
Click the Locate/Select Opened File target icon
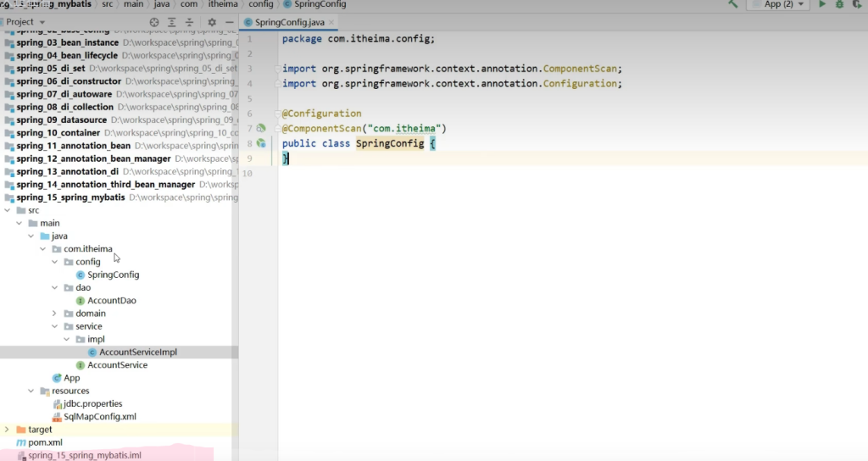click(154, 22)
